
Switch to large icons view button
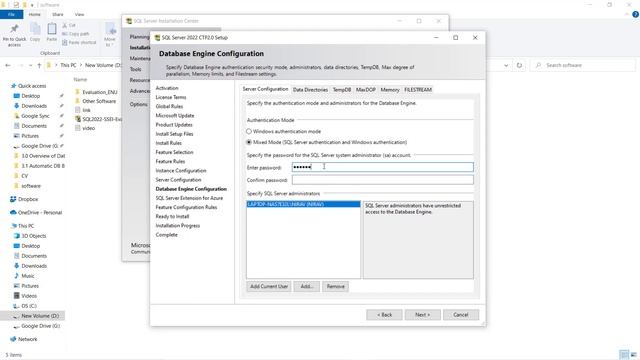[633, 355]
